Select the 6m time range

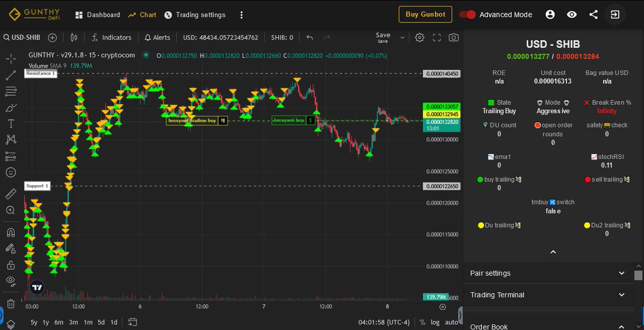[59, 322]
